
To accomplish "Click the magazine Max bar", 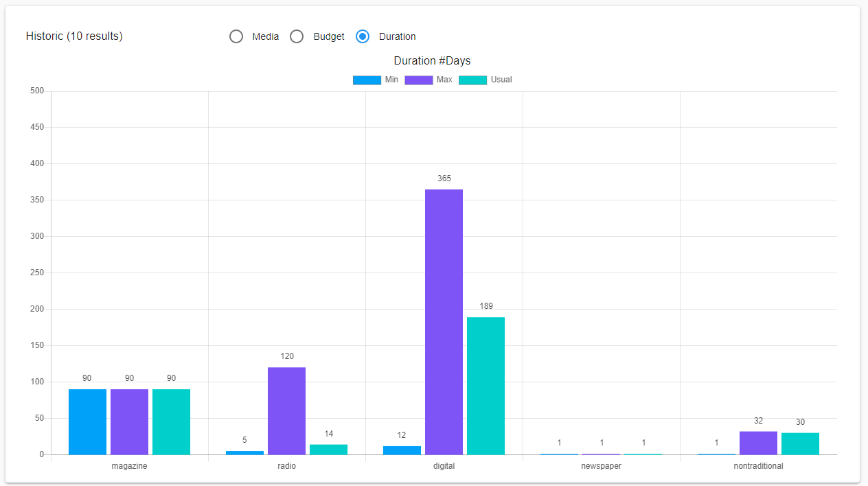I will pyautogui.click(x=129, y=421).
